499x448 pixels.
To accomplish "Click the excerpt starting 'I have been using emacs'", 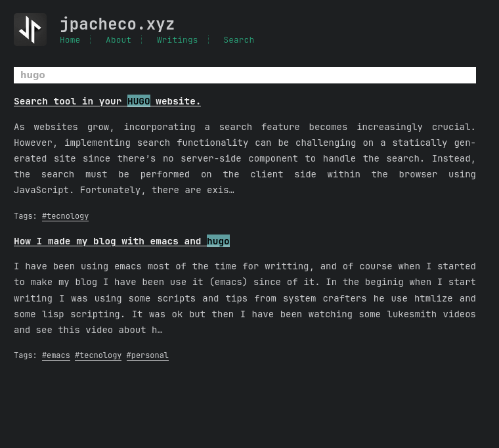I will click(x=244, y=298).
